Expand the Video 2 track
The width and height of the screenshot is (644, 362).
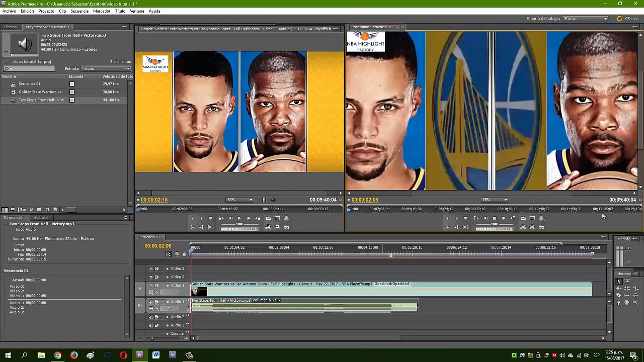(168, 277)
